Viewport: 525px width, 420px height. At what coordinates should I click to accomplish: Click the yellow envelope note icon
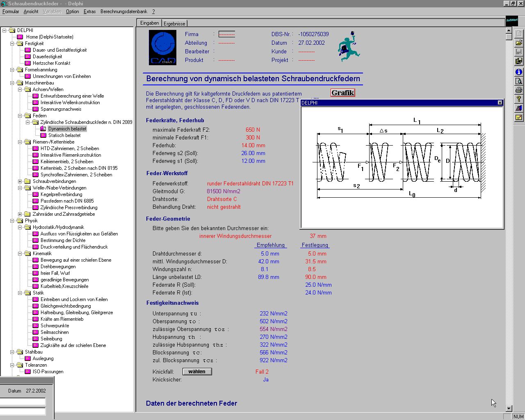[519, 117]
